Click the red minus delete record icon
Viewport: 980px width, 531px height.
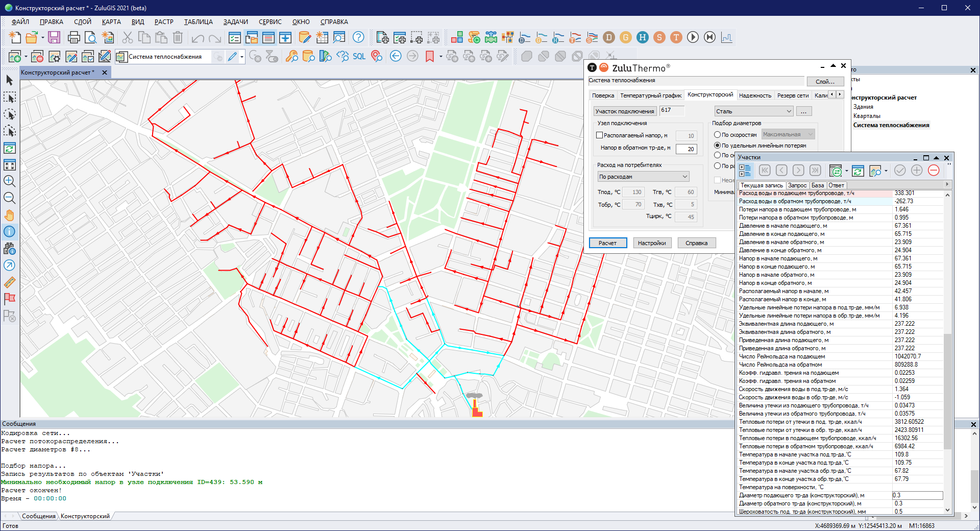(934, 171)
